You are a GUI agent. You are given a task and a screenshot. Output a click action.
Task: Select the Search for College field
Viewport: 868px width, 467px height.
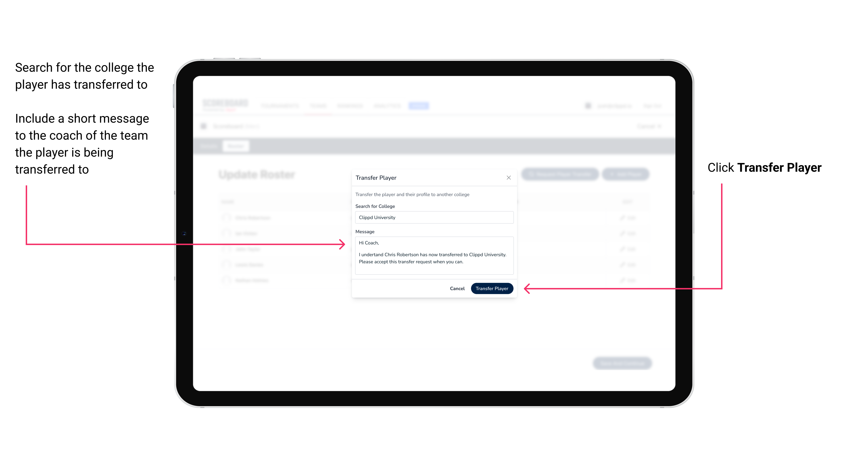(x=433, y=217)
